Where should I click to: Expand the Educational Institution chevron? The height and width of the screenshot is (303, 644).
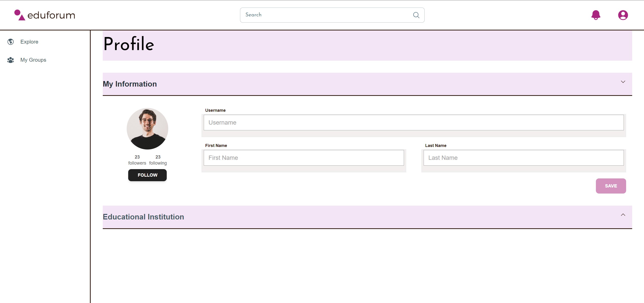pos(623,215)
